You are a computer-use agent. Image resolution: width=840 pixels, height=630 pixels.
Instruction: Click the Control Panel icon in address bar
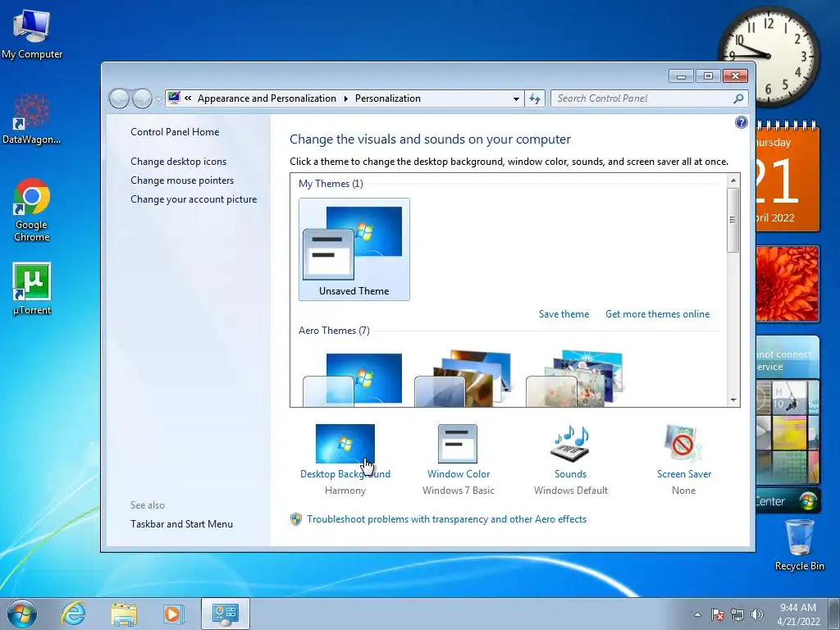click(x=174, y=98)
